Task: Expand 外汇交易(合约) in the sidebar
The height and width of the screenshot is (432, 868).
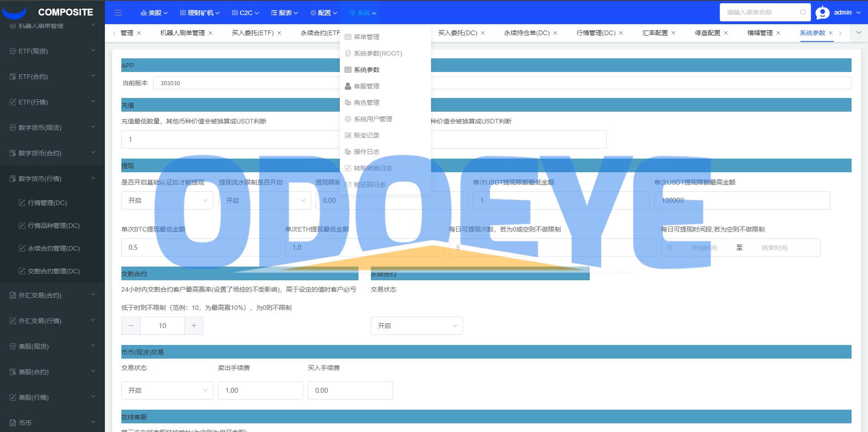Action: [x=52, y=295]
